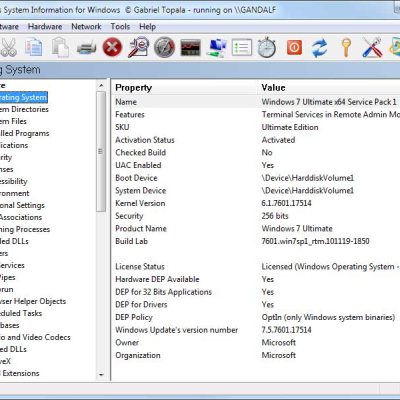Click the Paste clipboard icon
Viewport: 400px width, 400px height.
[x=60, y=47]
